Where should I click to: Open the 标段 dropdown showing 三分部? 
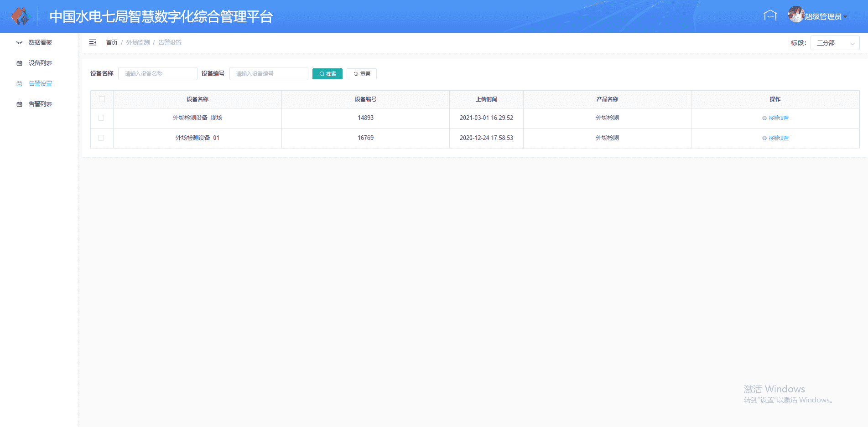[835, 43]
